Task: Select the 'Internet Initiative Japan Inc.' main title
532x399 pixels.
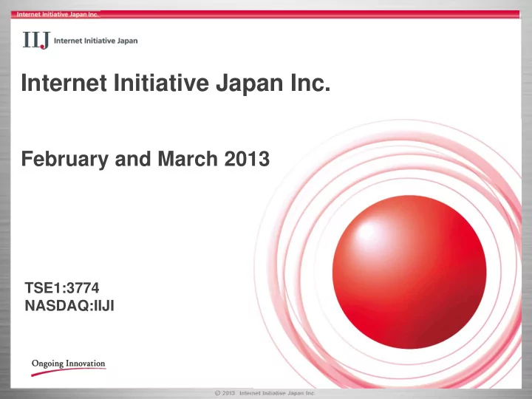Action: [176, 83]
